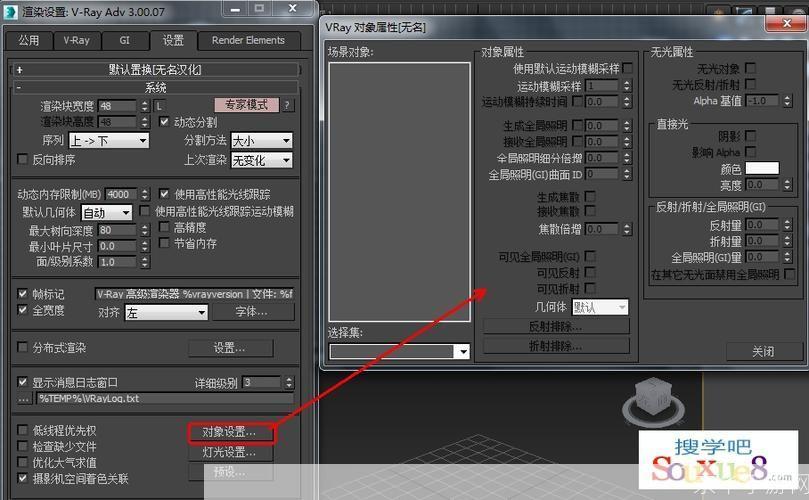The image size is (809, 500).
Task: Toggle 使用高性能光线跟踪 checkbox
Action: pyautogui.click(x=164, y=194)
